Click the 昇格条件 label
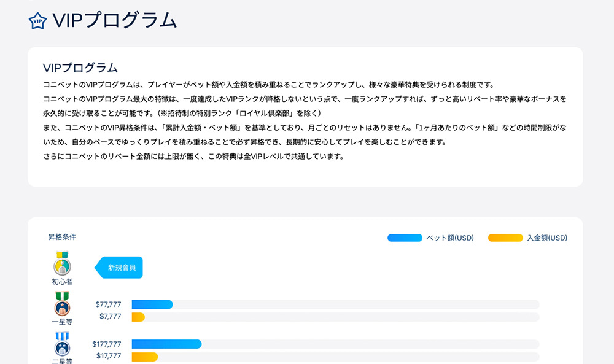 (62, 237)
